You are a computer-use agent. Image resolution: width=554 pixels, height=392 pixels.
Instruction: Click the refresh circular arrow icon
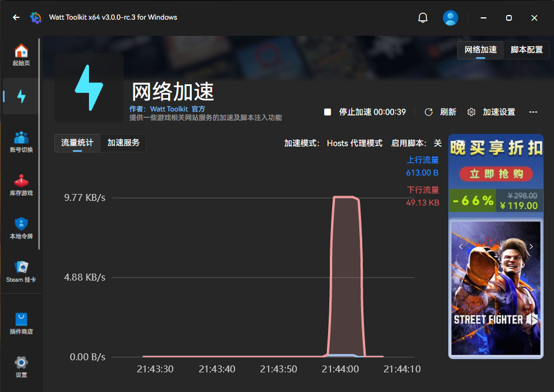[x=429, y=113]
